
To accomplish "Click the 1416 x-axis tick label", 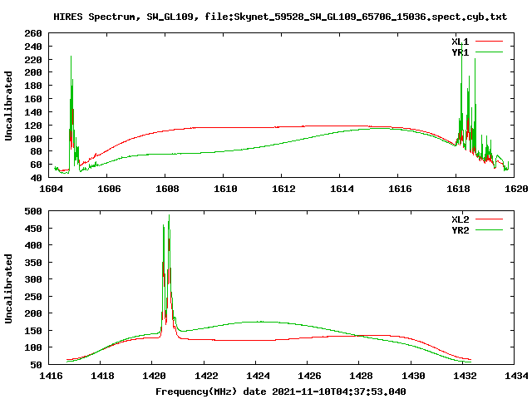I will tap(51, 376).
